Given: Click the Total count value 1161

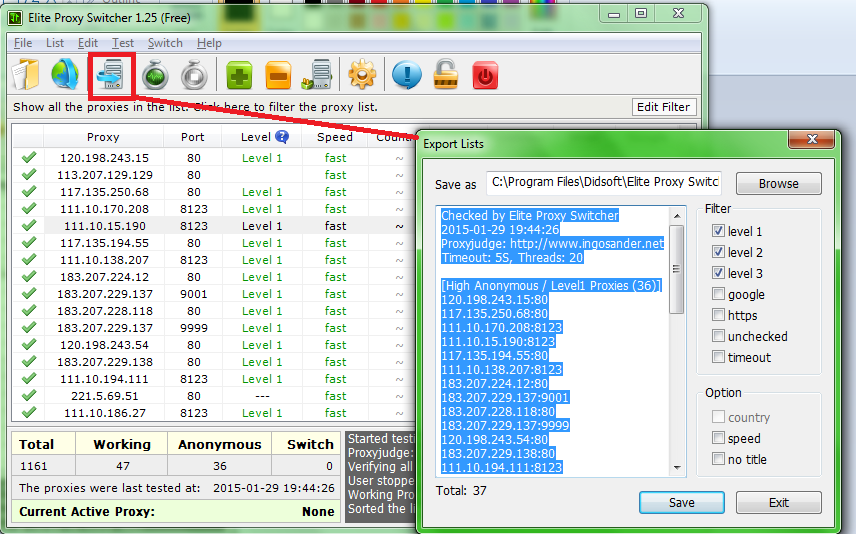Looking at the screenshot, I should coord(34,466).
